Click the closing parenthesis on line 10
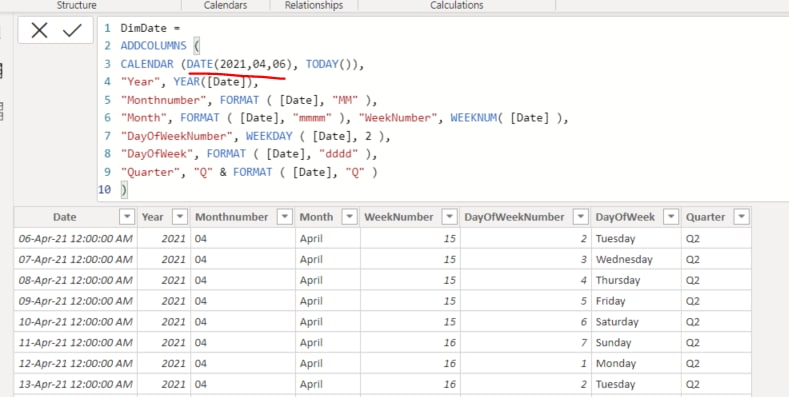The image size is (789, 397). [x=124, y=190]
